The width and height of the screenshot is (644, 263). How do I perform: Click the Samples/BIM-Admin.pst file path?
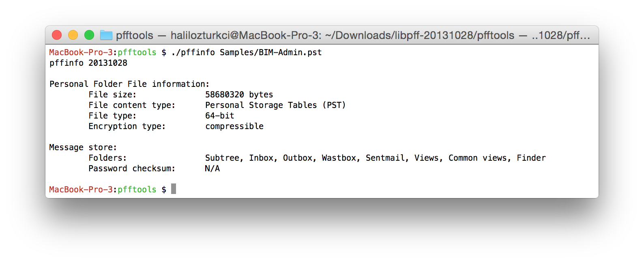pos(270,52)
